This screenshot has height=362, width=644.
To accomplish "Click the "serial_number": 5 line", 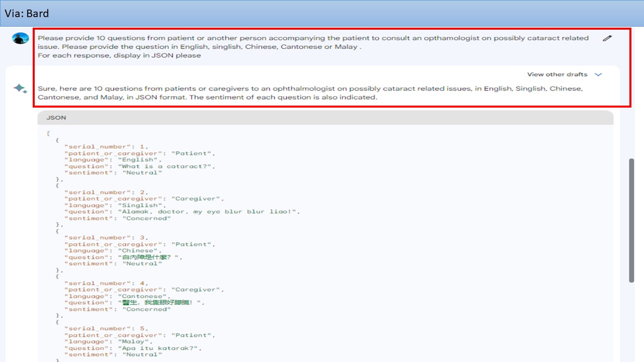I will tap(106, 329).
